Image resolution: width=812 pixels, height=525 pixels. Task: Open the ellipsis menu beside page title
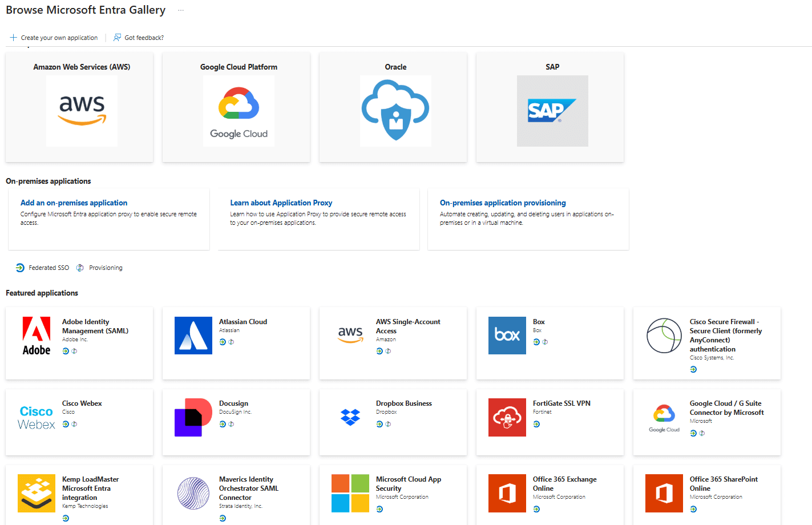(x=181, y=10)
